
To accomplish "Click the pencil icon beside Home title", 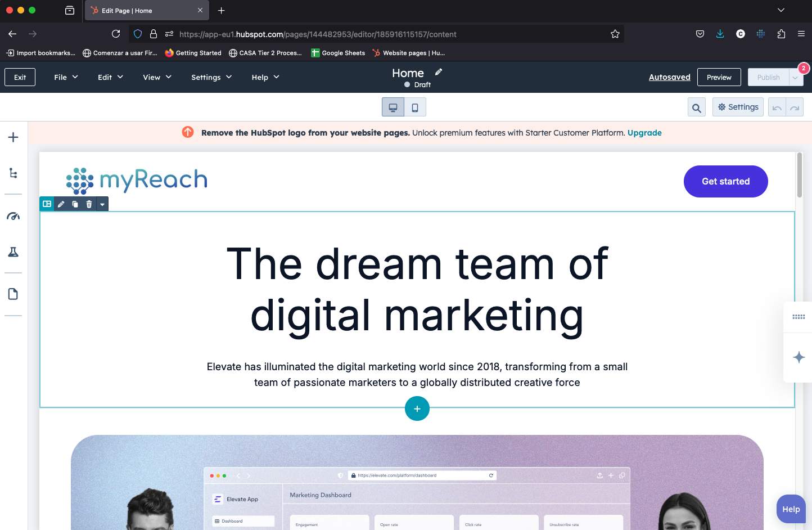I will click(x=439, y=72).
